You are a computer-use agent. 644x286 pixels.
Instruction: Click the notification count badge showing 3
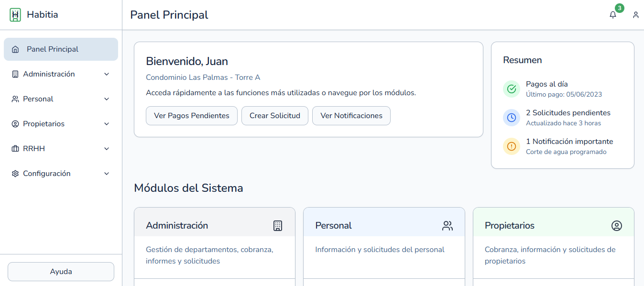tap(619, 8)
